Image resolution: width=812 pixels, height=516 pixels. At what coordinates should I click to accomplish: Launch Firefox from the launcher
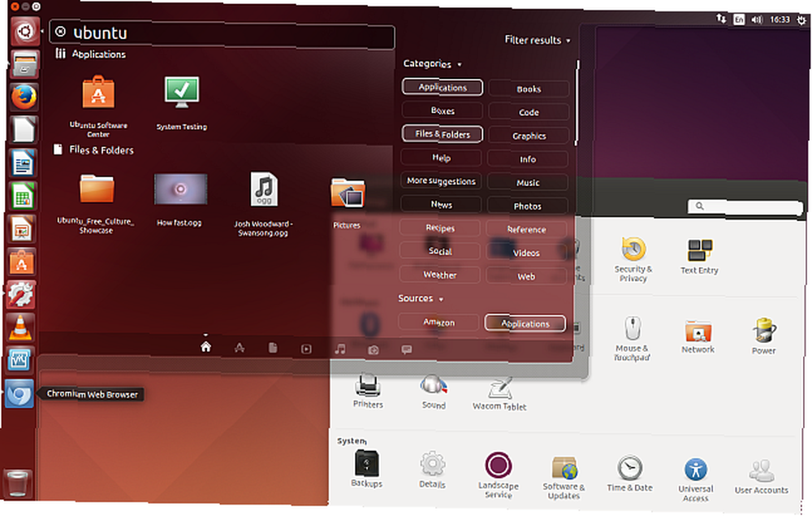[x=24, y=98]
